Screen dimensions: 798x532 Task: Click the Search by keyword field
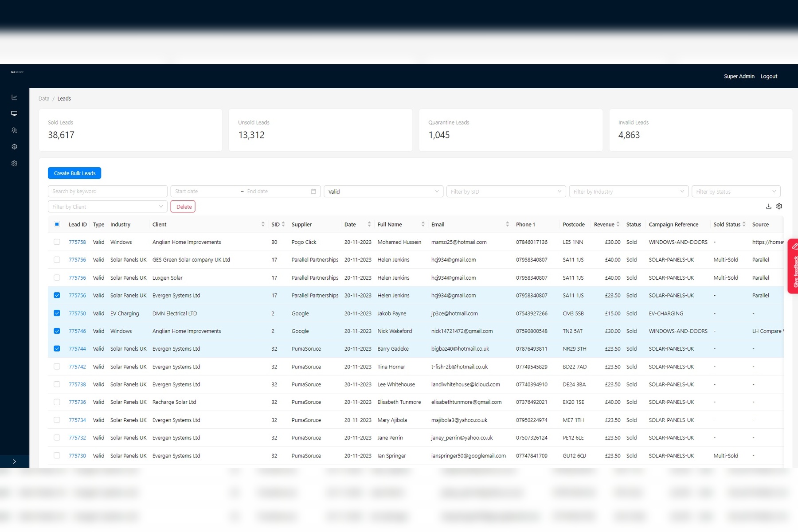[x=107, y=191]
